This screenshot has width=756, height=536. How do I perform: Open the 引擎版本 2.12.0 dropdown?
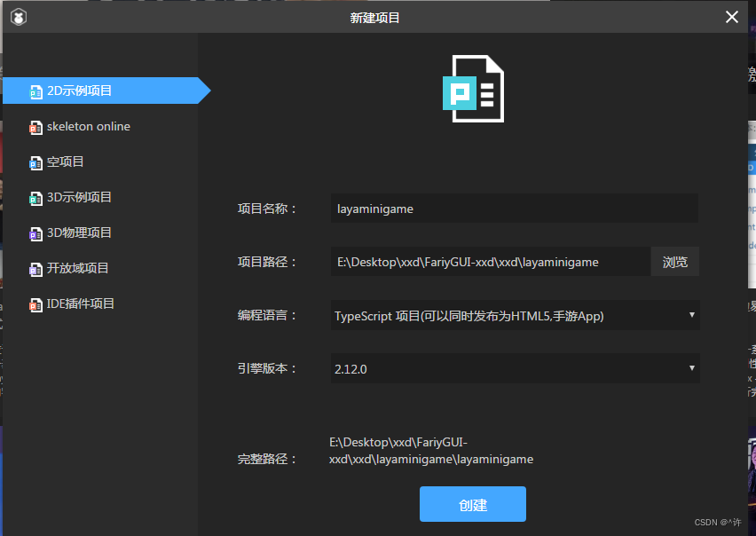click(x=515, y=368)
